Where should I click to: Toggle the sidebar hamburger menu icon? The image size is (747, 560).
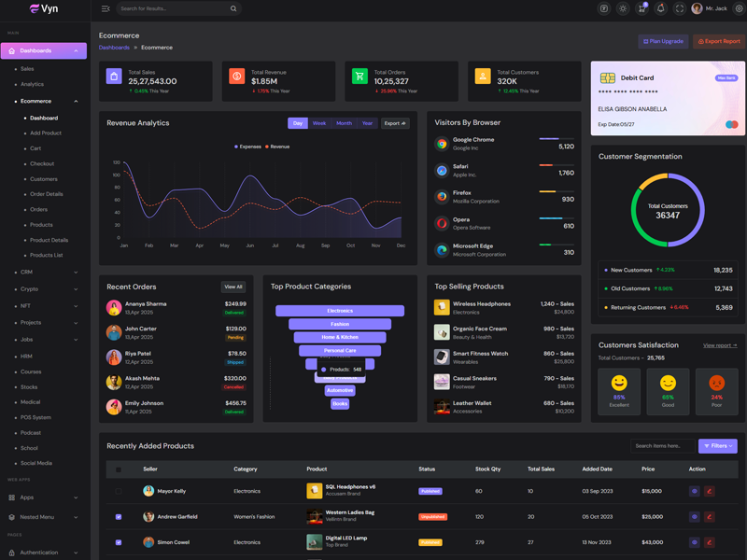coord(106,8)
